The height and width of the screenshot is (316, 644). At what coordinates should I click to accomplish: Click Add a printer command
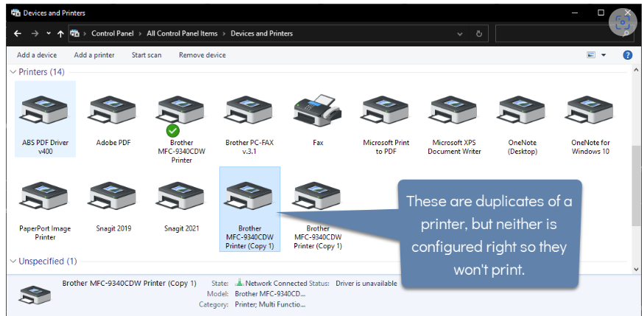[94, 55]
